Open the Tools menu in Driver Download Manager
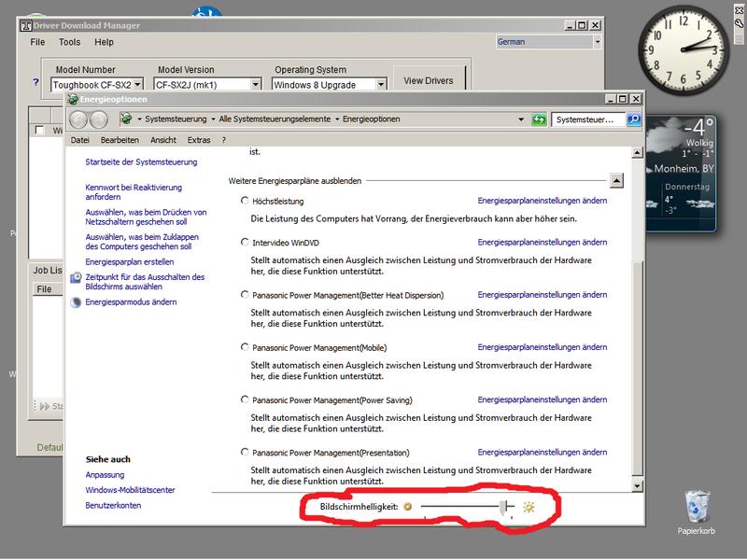 [x=69, y=42]
